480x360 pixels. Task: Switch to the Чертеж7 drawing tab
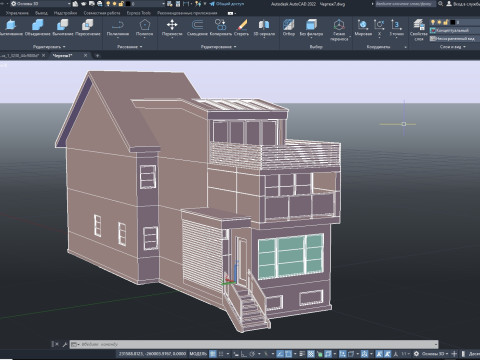click(63, 56)
